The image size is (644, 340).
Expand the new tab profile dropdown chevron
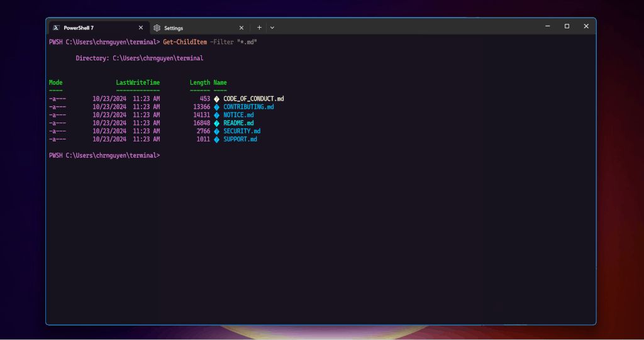tap(272, 28)
